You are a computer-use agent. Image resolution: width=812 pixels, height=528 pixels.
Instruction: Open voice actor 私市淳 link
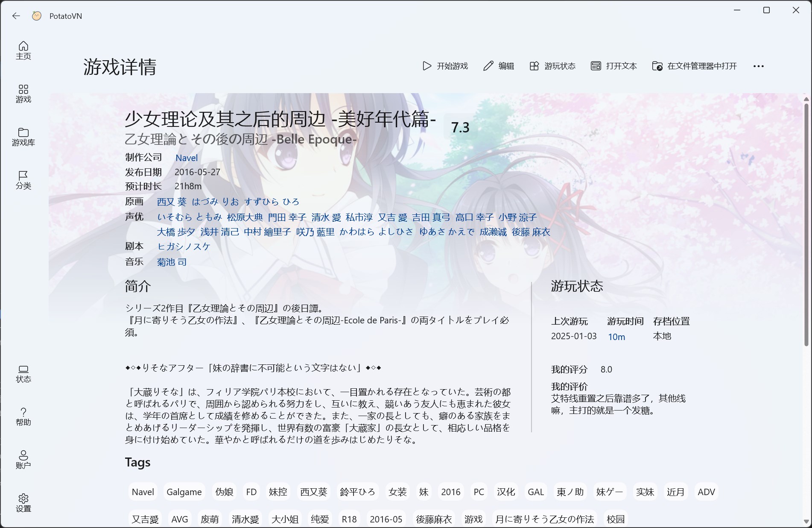click(359, 217)
